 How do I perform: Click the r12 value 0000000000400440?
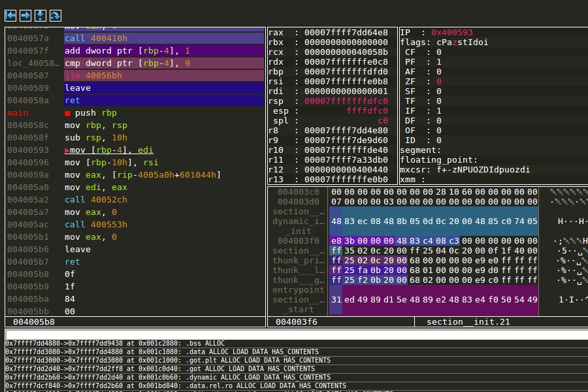[x=346, y=169]
